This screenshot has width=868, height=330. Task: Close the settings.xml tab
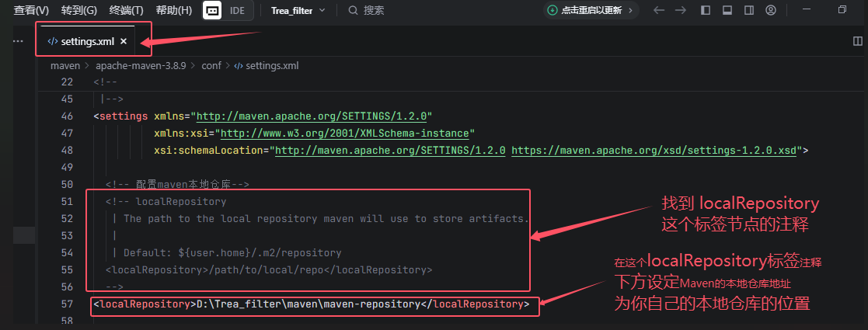point(124,41)
